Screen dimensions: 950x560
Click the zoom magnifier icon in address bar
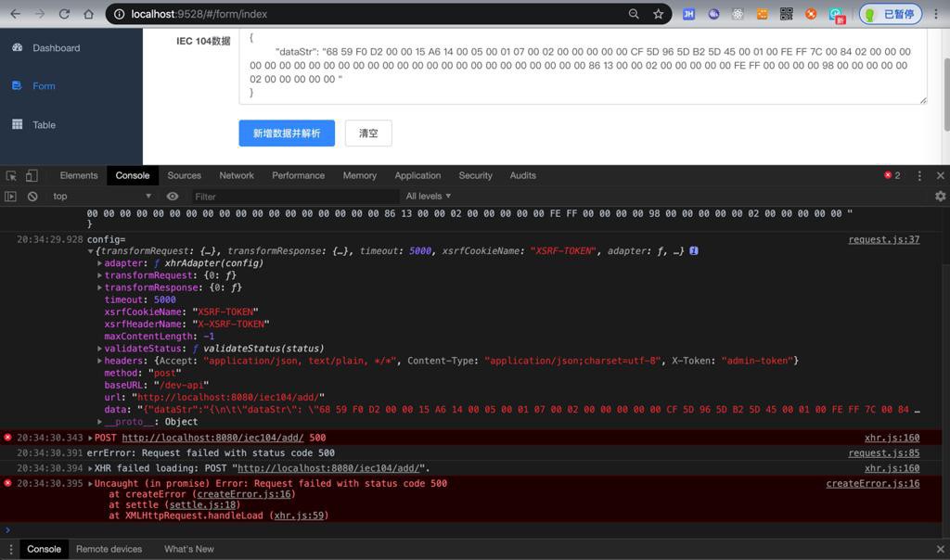click(x=634, y=14)
